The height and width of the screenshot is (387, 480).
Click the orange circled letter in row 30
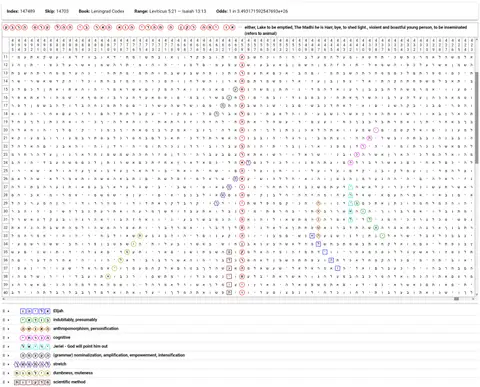(318, 211)
